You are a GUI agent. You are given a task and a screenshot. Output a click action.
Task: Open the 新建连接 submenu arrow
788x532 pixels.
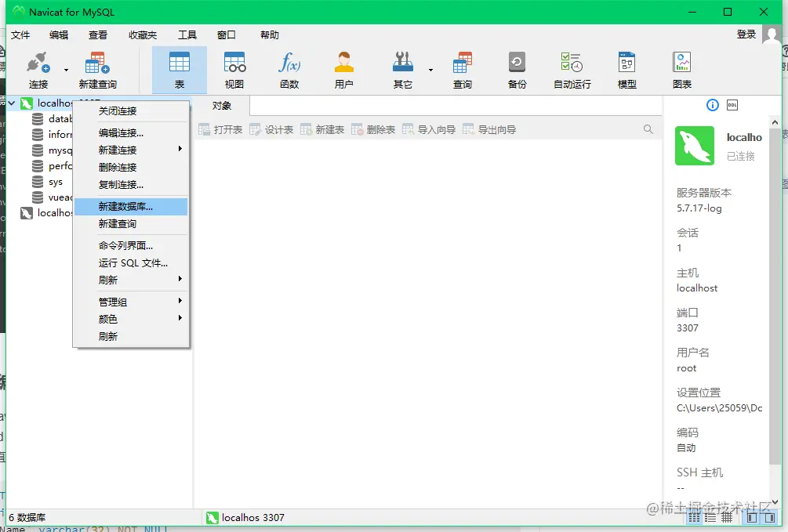coord(180,149)
